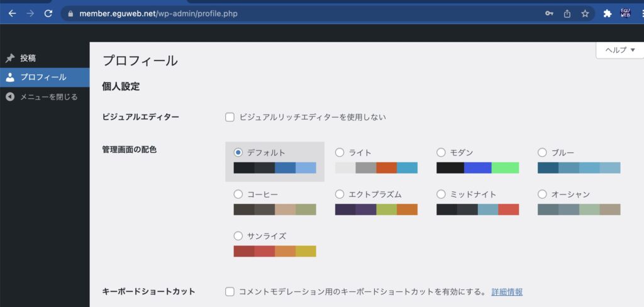Select the ミッドナイト color scheme radio
The width and height of the screenshot is (644, 307).
click(441, 194)
